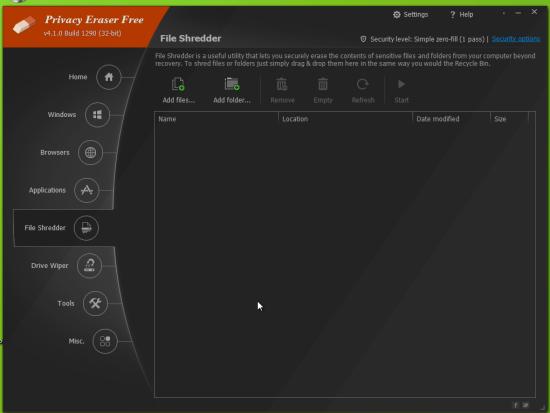This screenshot has width=550, height=413.
Task: Click the File Shredder sidebar icon
Action: coord(86,228)
